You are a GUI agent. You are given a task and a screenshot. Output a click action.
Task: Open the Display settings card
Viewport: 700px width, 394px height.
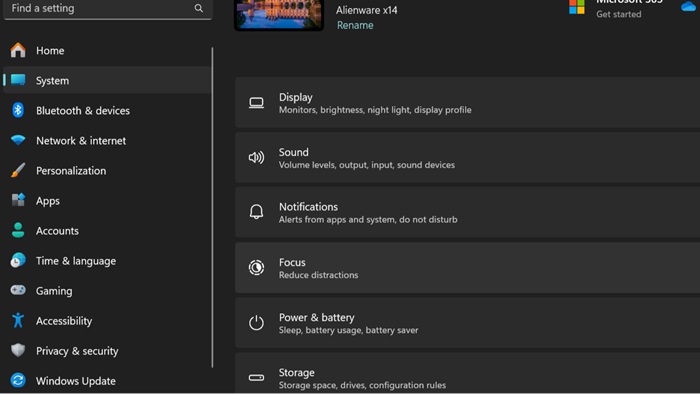point(467,103)
